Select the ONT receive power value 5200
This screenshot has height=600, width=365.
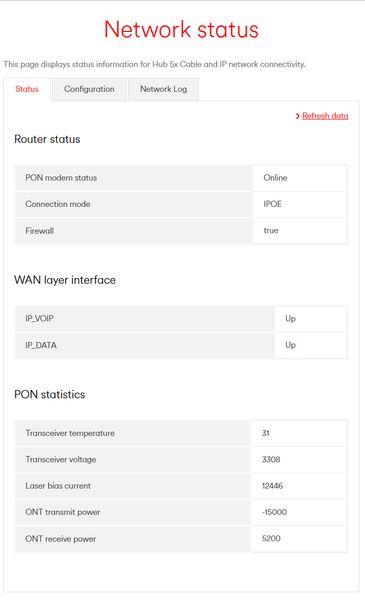271,539
